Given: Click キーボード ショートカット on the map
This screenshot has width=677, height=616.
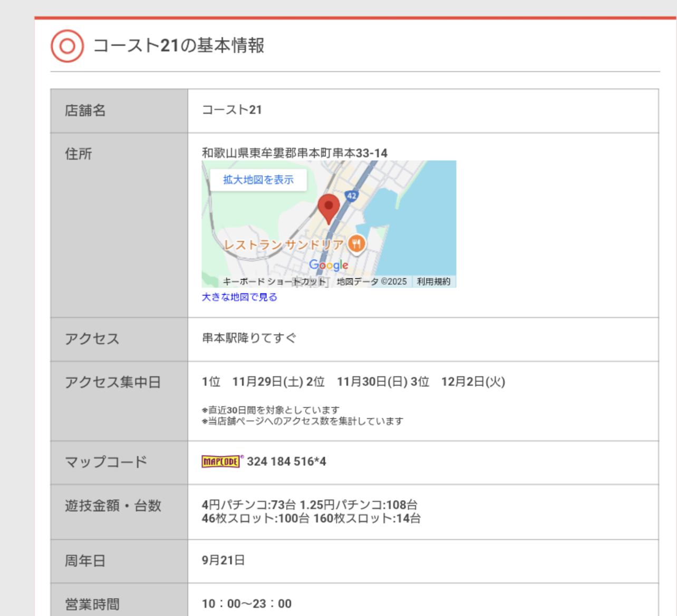Looking at the screenshot, I should tap(274, 281).
